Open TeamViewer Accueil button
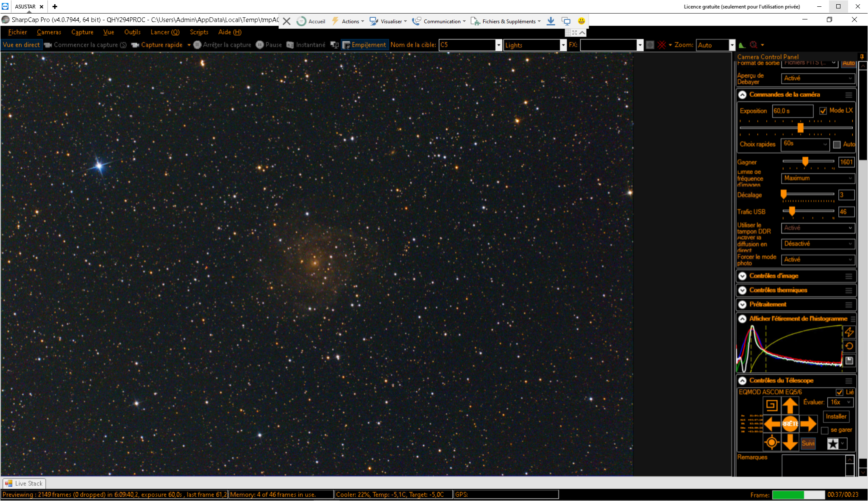 coord(311,21)
